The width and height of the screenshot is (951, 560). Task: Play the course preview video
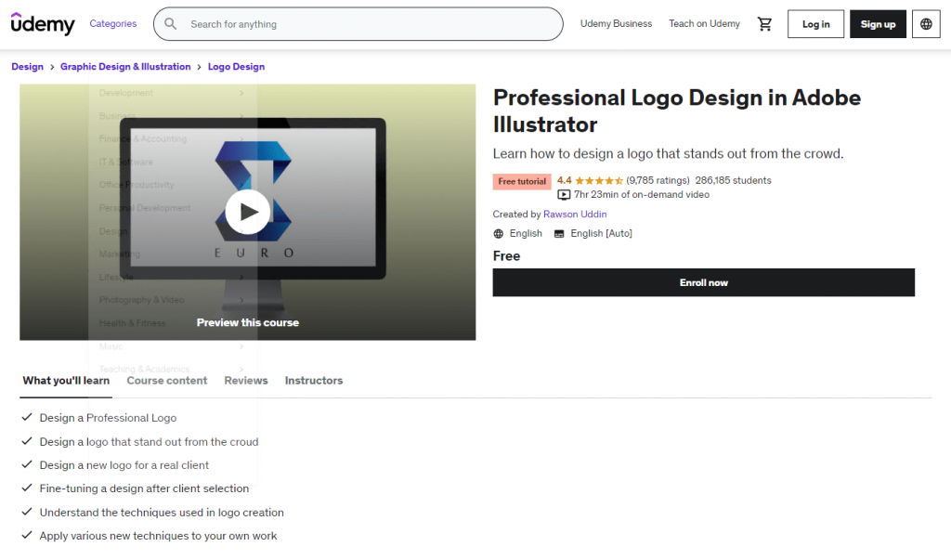[247, 212]
